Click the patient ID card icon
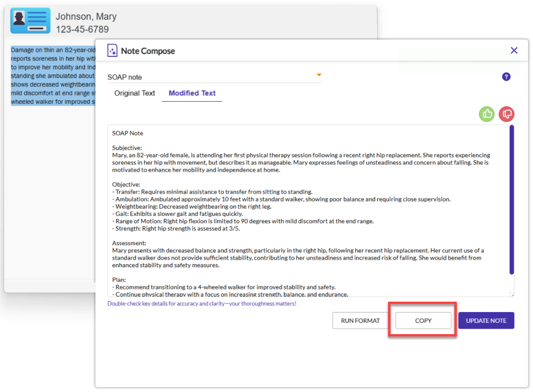Image resolution: width=533 pixels, height=392 pixels. (30, 20)
